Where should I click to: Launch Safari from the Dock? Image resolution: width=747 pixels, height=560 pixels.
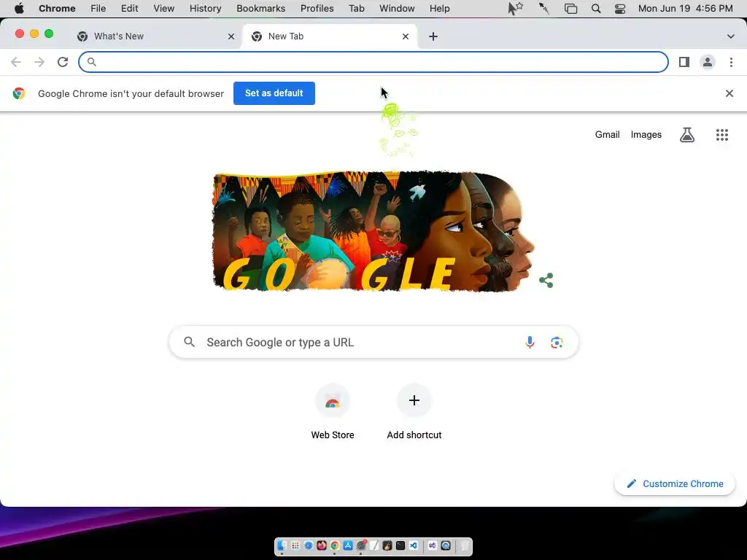[x=309, y=545]
